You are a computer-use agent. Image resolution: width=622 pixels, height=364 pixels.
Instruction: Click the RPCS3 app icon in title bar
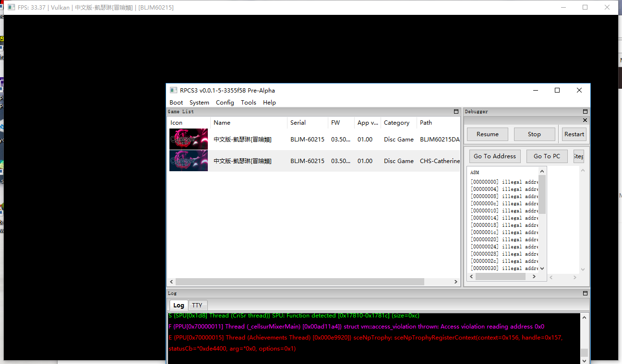tap(173, 90)
